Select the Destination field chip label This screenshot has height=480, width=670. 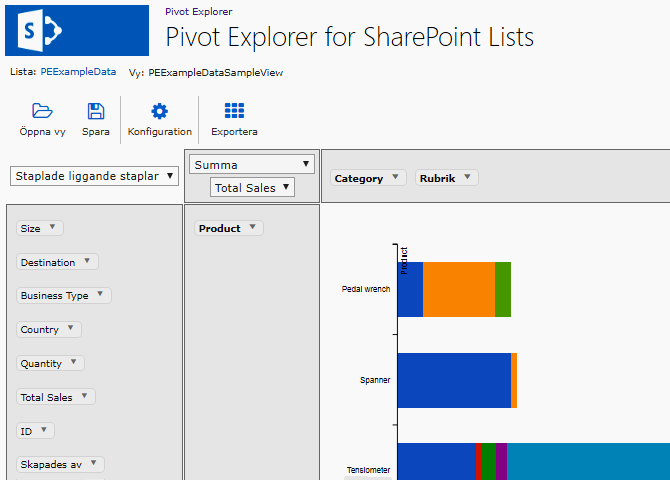coord(48,262)
